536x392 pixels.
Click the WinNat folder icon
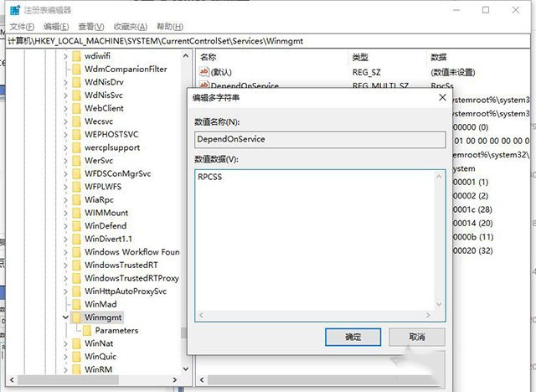76,343
